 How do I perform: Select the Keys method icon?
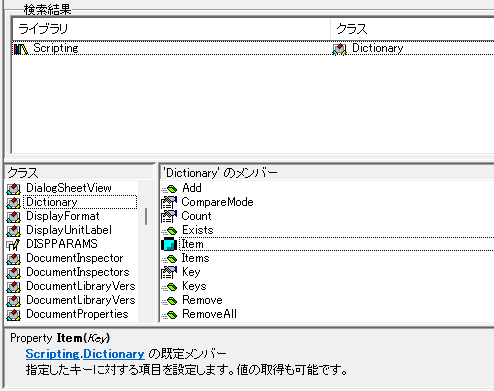click(x=169, y=287)
